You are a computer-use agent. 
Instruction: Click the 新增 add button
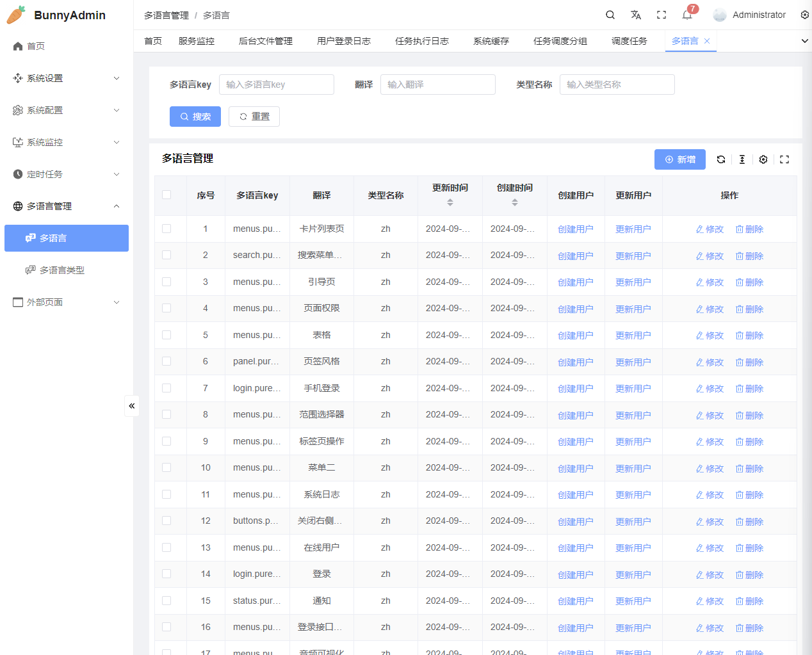(680, 159)
